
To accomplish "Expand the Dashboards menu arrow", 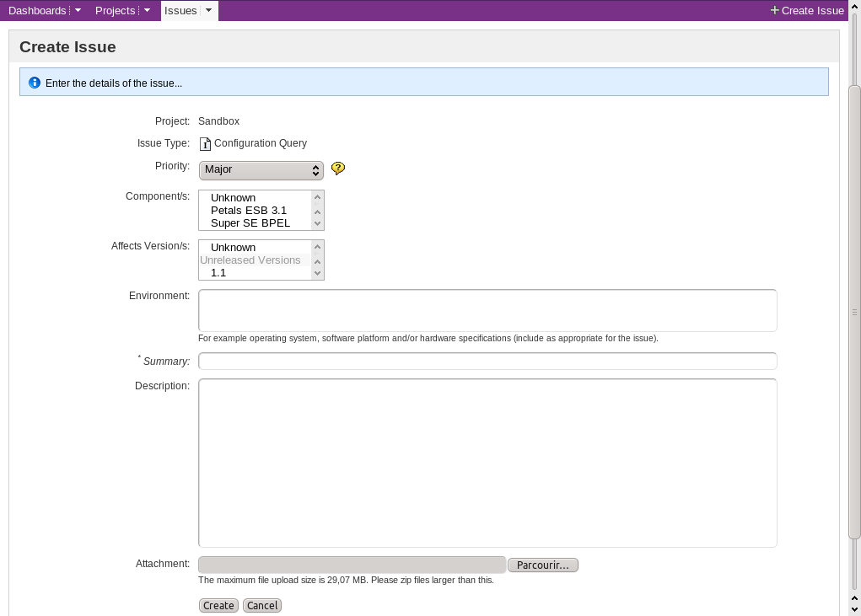I will [x=78, y=11].
